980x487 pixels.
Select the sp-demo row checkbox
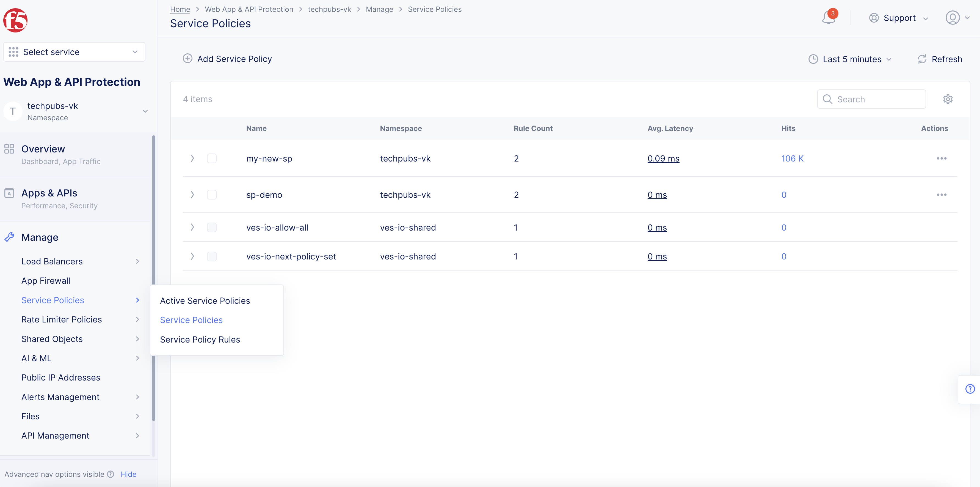pyautogui.click(x=211, y=195)
